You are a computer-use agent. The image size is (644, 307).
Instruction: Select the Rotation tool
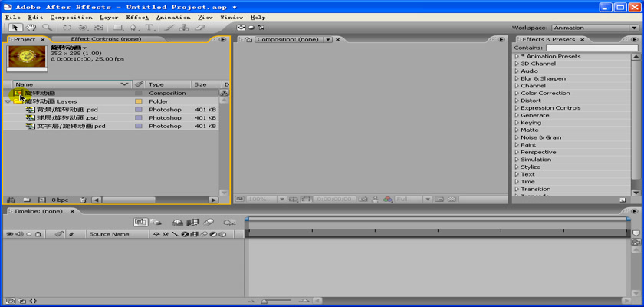(x=67, y=28)
